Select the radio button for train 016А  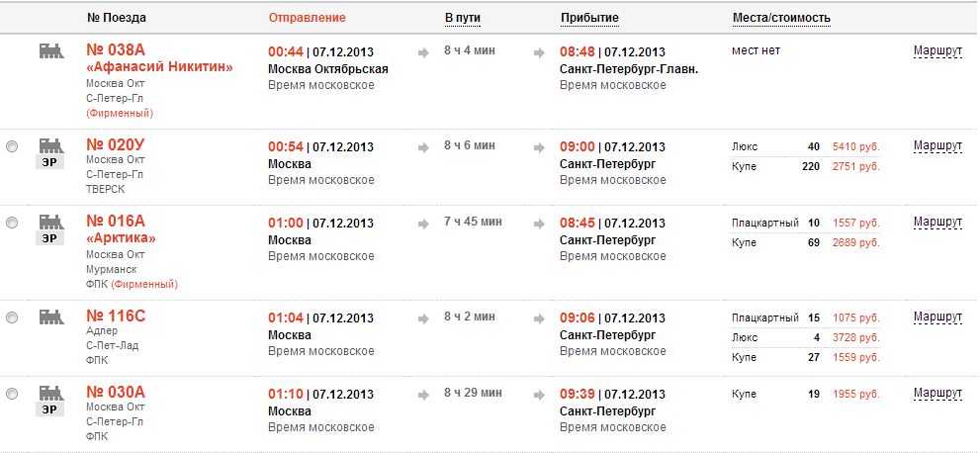coord(12,223)
